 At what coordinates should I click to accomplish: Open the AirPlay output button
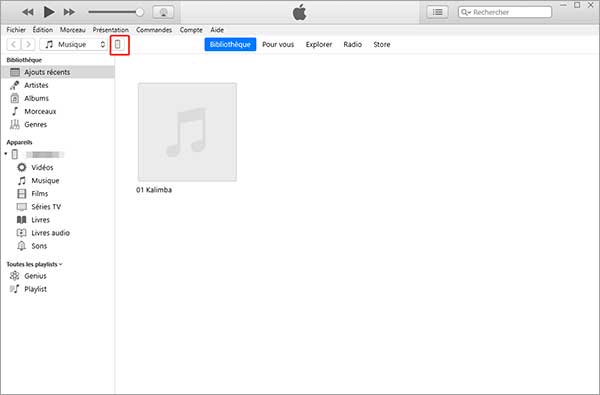(x=163, y=12)
